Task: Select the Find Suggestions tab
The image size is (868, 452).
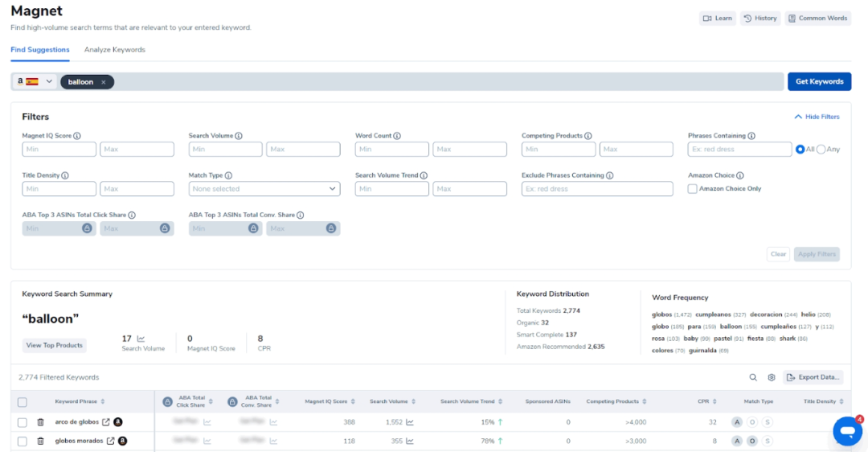Action: pos(40,50)
